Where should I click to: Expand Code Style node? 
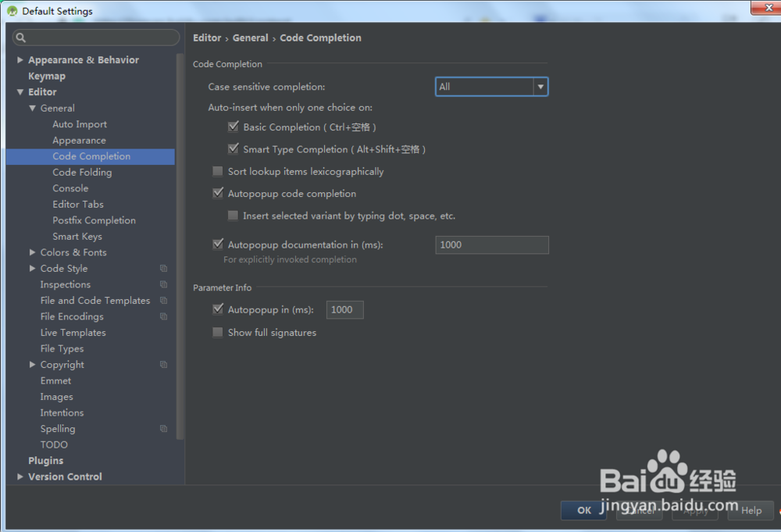point(32,268)
